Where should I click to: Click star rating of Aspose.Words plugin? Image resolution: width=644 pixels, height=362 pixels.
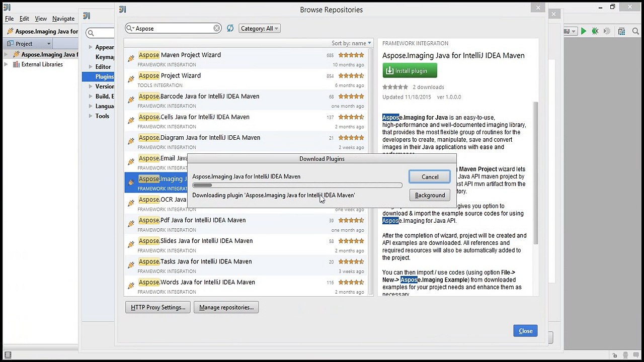[351, 283]
